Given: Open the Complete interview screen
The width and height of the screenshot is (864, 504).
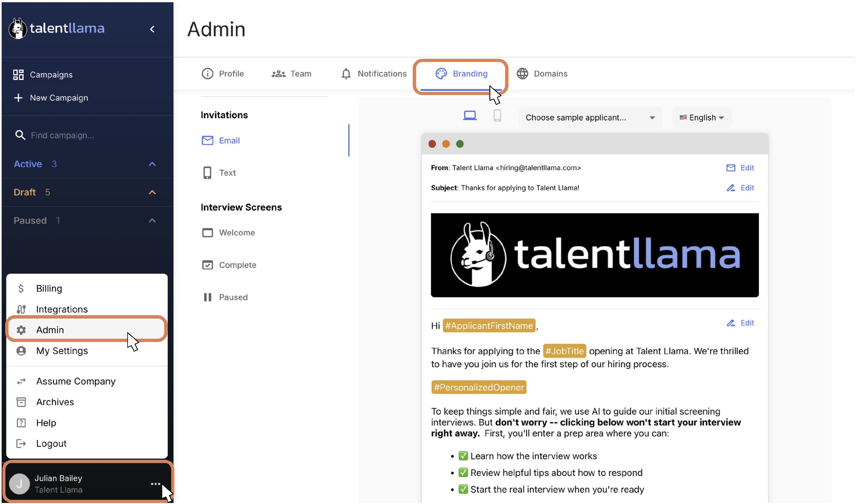Looking at the screenshot, I should (x=237, y=265).
